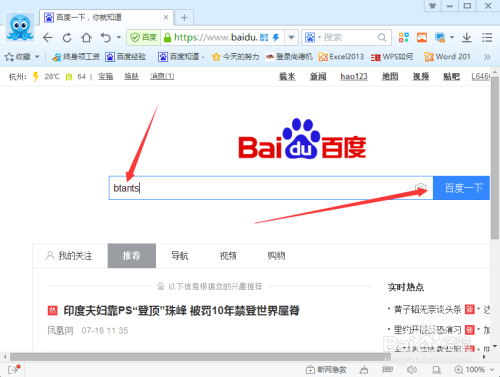The image size is (500, 377).
Task: Open the 糯米 link in Baidu nav
Action: [x=287, y=76]
